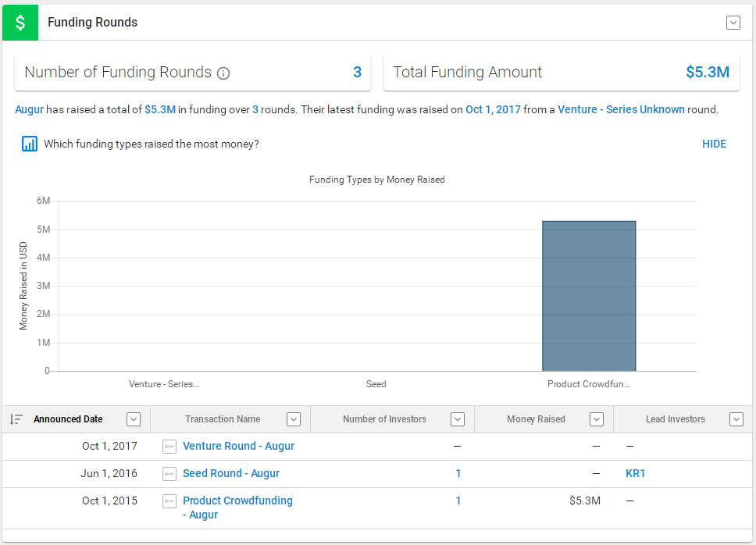Screen dimensions: 756x545
Task: Click the 'Seed' chart axis label
Action: coord(376,384)
